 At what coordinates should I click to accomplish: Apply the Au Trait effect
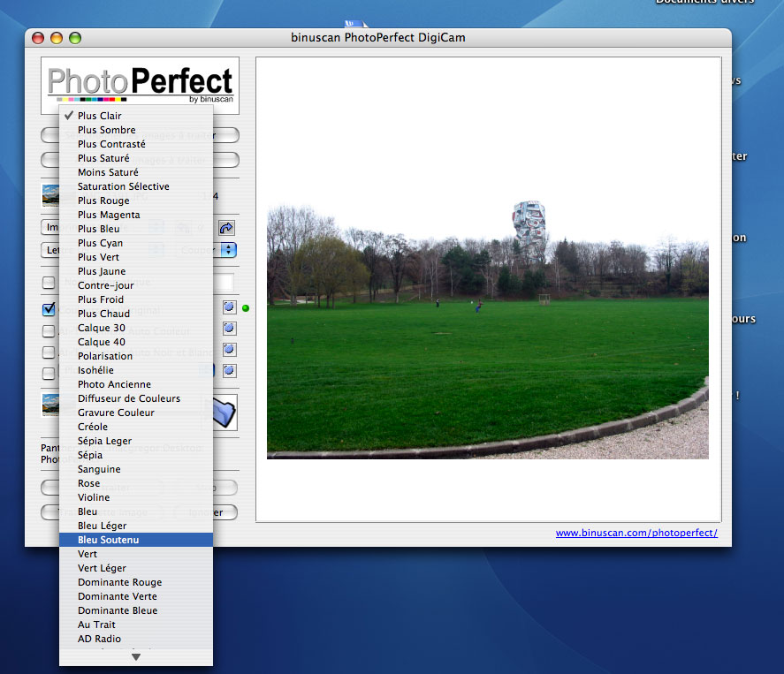pyautogui.click(x=136, y=625)
